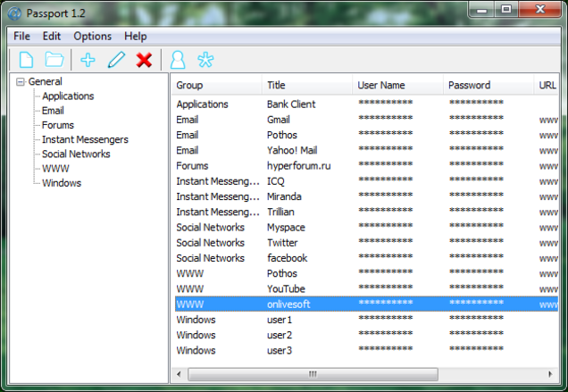Sort by Password column header
Image resolution: width=568 pixels, height=392 pixels.
tap(489, 85)
